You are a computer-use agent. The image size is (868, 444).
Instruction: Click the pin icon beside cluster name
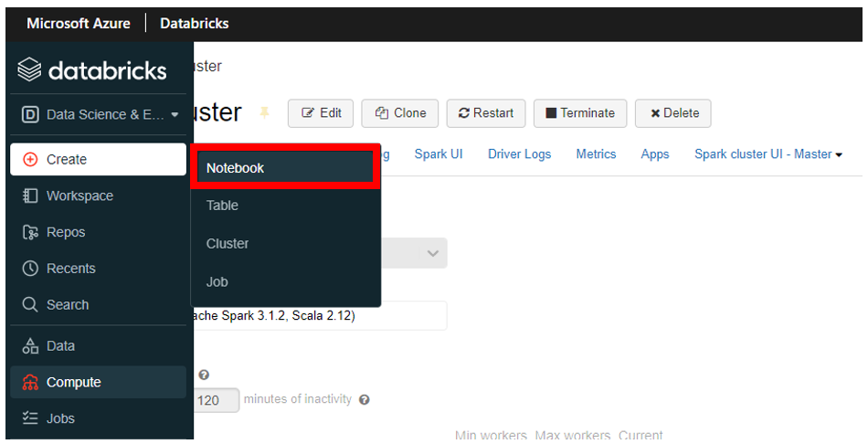click(265, 113)
